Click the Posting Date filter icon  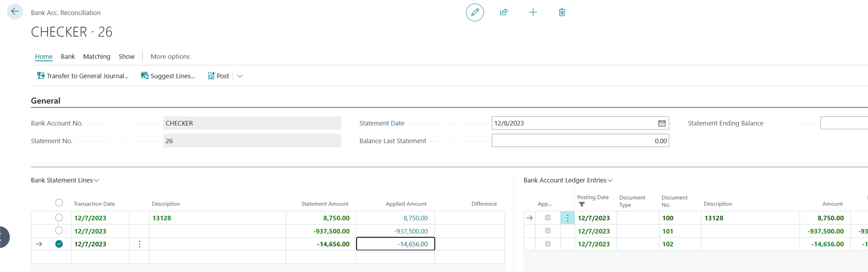click(582, 204)
